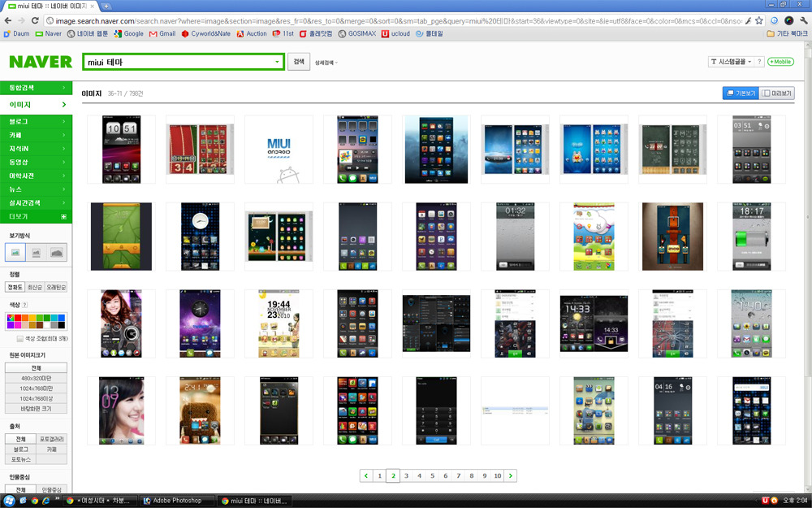Image resolution: width=812 pixels, height=508 pixels.
Task: Go to results page 3
Action: click(407, 475)
